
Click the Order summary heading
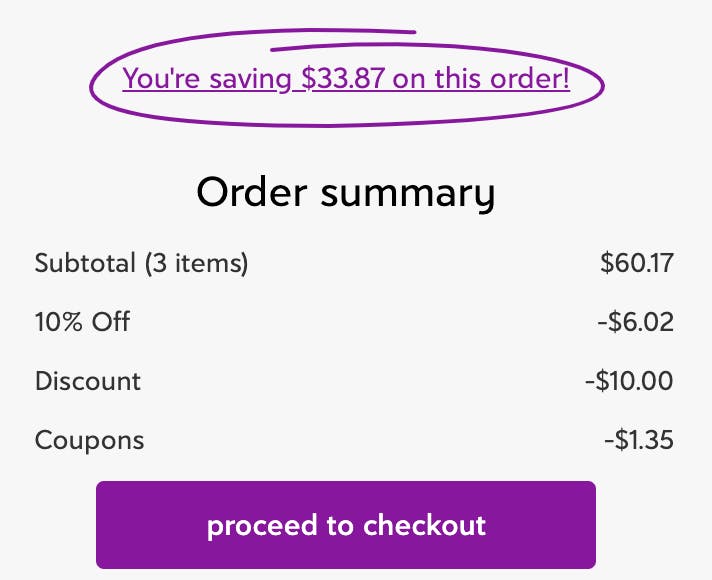click(x=345, y=192)
